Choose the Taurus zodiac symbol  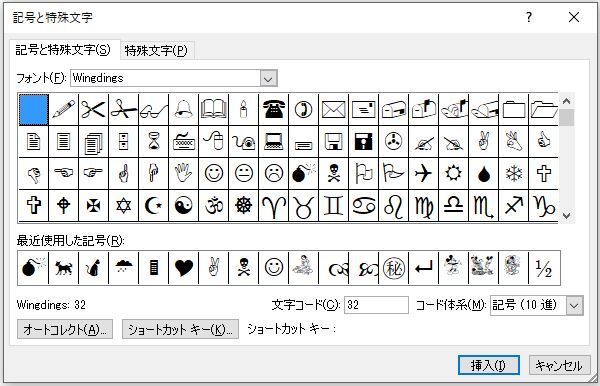[x=303, y=205]
